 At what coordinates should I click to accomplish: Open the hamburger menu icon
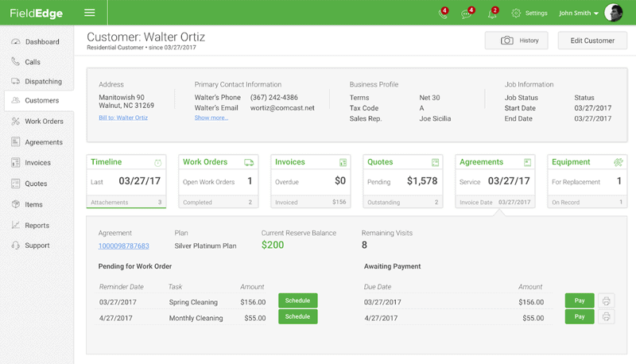pos(90,13)
